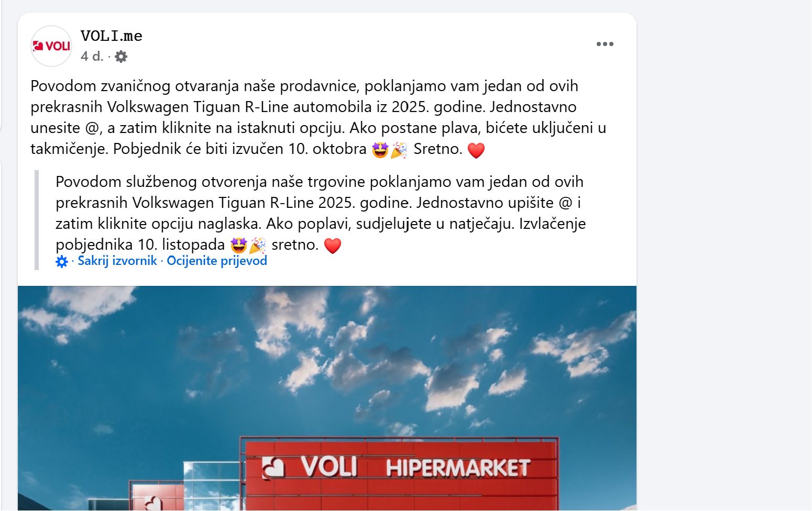Click the star-eyed emoji after 10. listopada
812x511 pixels.
tap(238, 245)
